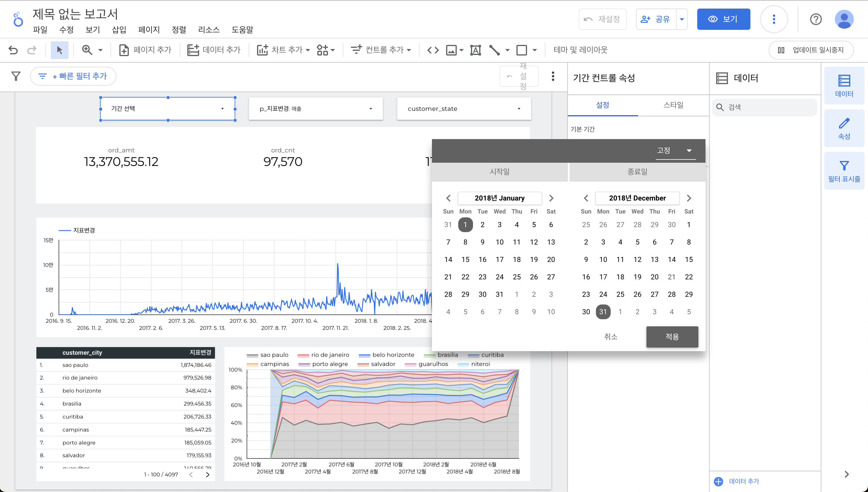The width and height of the screenshot is (868, 492).
Task: Click the 적용 apply button
Action: pos(672,337)
